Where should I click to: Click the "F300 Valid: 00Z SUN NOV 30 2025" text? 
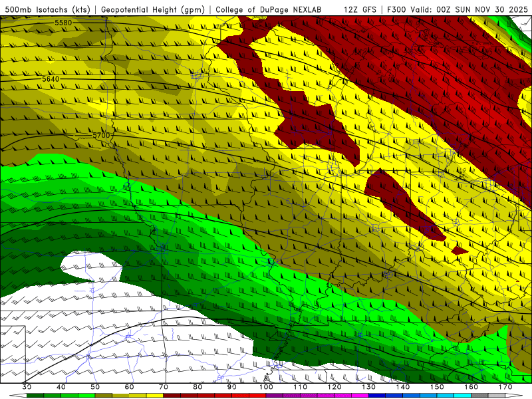tap(458, 9)
